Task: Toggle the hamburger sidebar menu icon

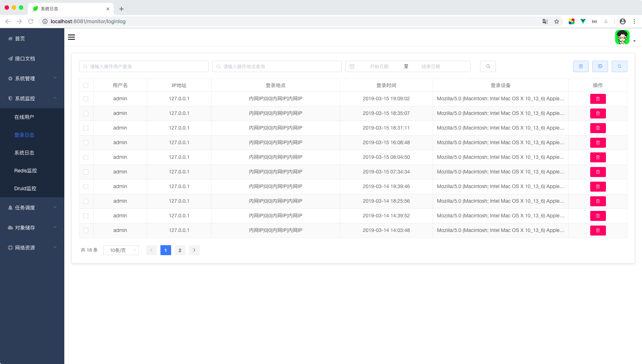Action: (71, 37)
